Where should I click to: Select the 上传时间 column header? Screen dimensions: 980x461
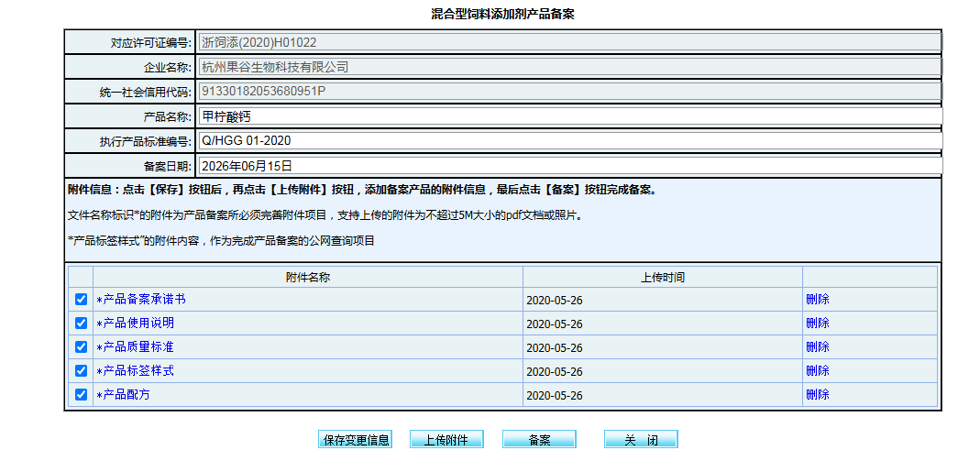(663, 278)
